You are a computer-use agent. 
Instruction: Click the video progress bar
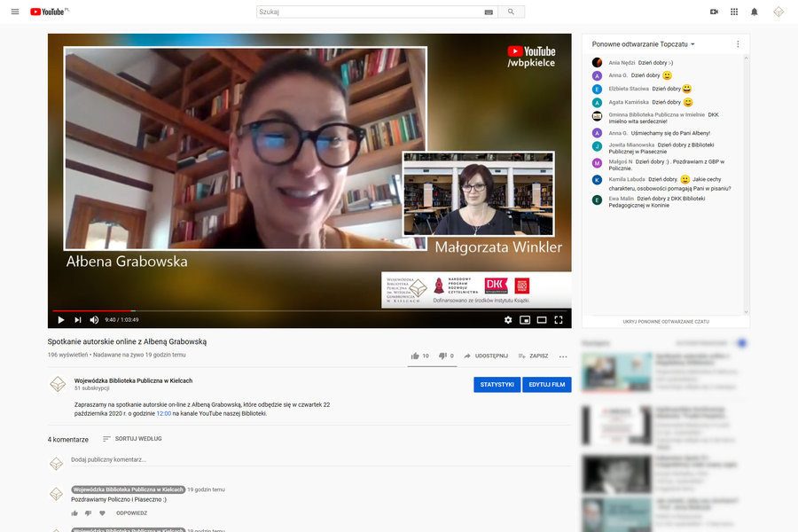[309, 310]
